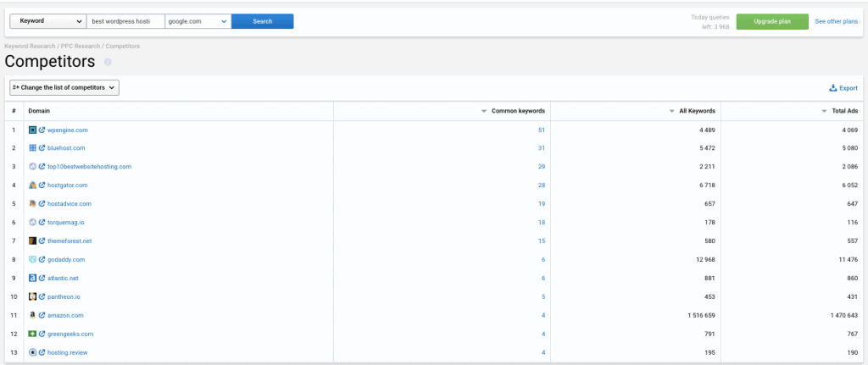
Task: Click the info icon beside Competitors heading
Action: [x=108, y=62]
